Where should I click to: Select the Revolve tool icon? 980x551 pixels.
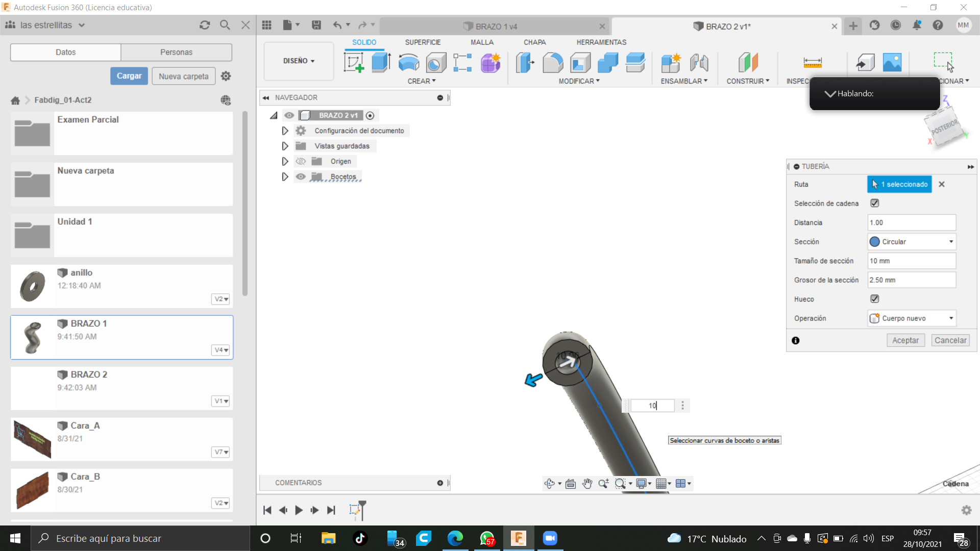(x=408, y=63)
